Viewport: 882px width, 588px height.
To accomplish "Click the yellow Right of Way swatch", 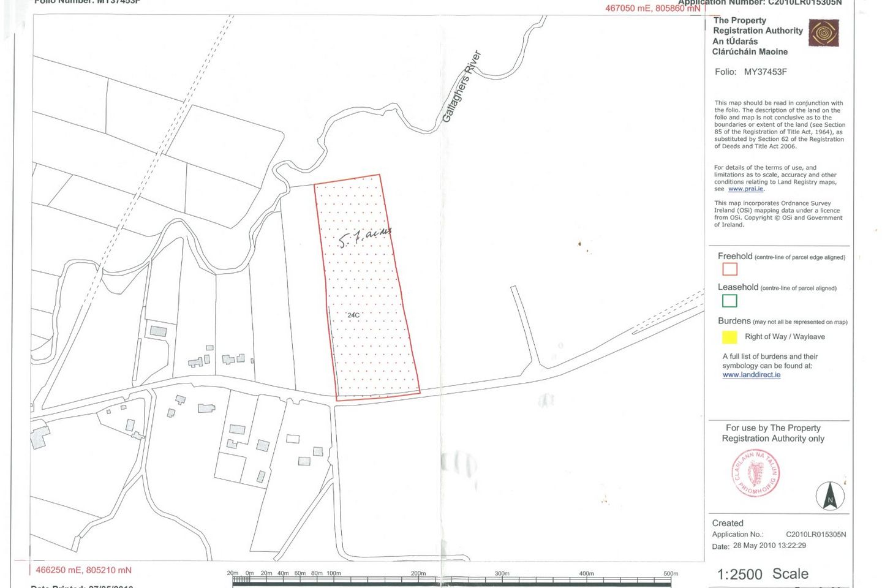I will [729, 337].
